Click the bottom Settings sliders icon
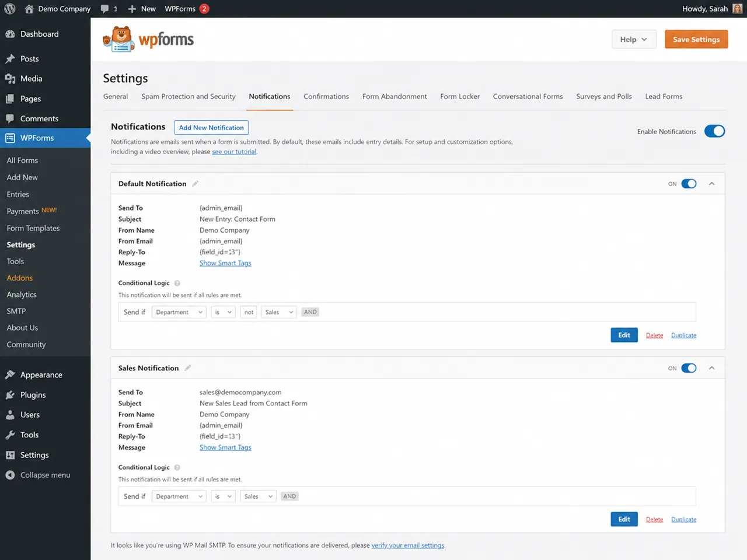This screenshot has width=747, height=560. click(x=10, y=455)
